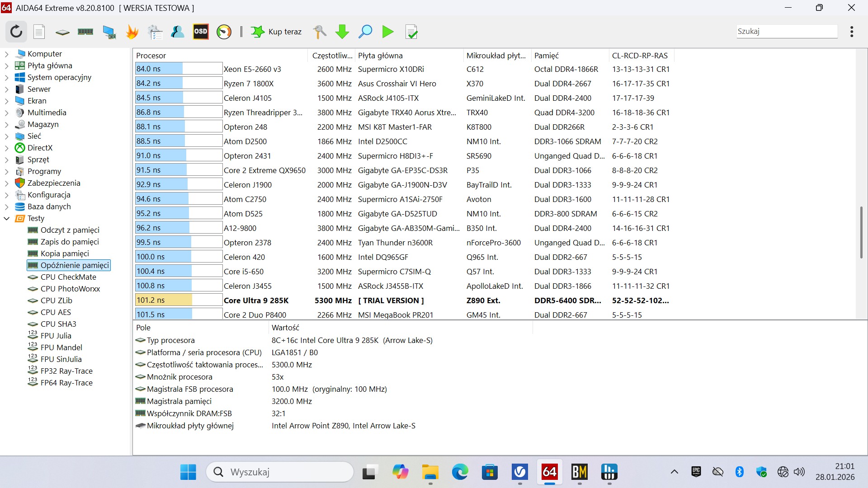
Task: Launch the system stability test flame icon
Action: (x=132, y=32)
